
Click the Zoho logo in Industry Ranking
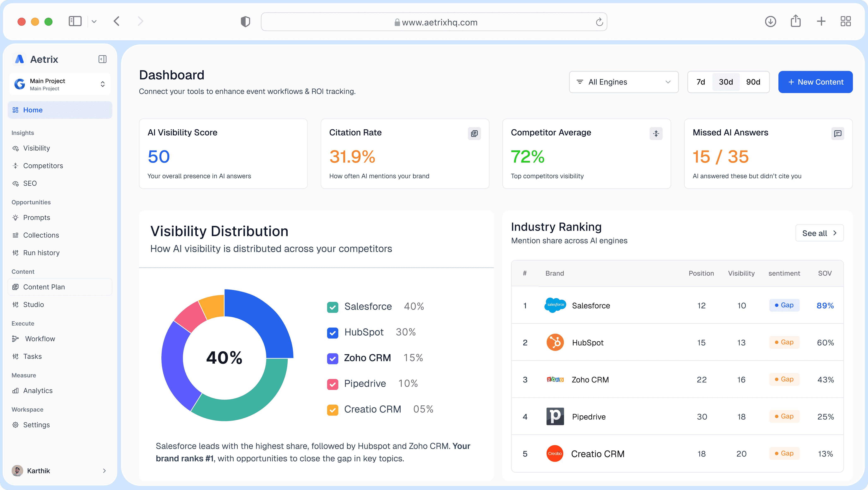(555, 380)
